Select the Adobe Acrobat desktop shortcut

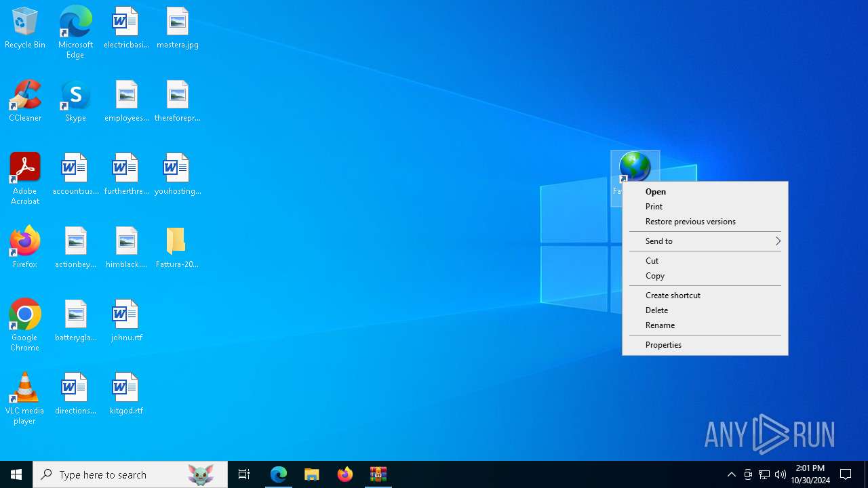click(x=25, y=179)
